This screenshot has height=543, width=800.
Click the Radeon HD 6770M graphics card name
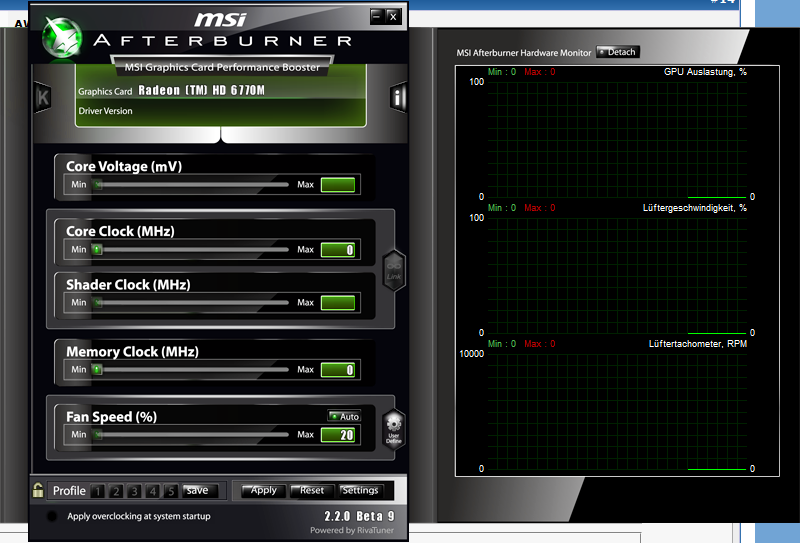click(x=202, y=90)
